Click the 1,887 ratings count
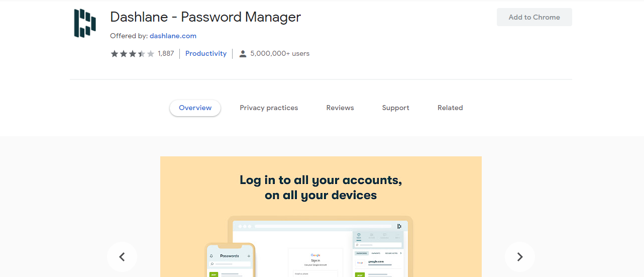The height and width of the screenshot is (277, 644). point(166,54)
